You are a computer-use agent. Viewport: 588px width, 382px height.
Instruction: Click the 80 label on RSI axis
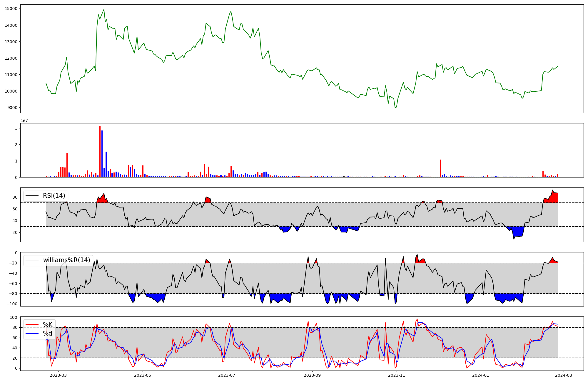[x=15, y=197]
